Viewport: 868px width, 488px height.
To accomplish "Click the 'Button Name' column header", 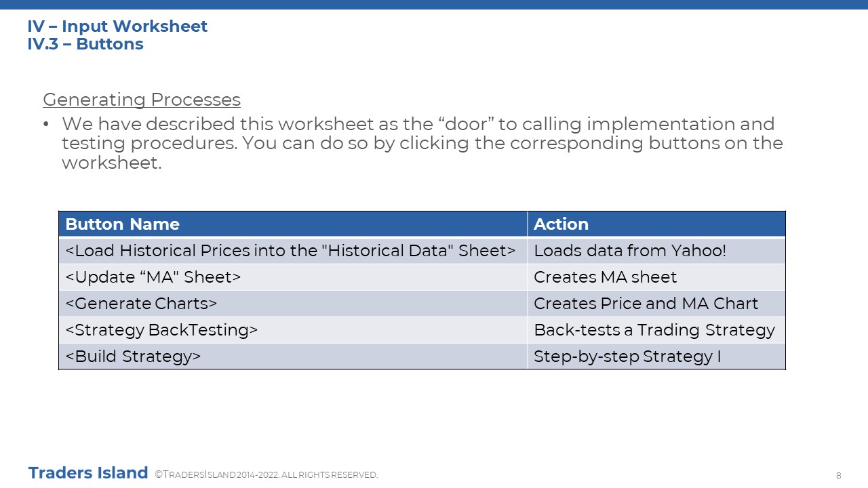I will 293,224.
